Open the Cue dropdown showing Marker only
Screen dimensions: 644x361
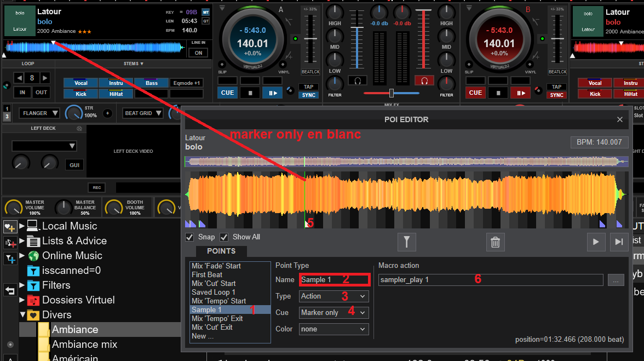tap(334, 313)
